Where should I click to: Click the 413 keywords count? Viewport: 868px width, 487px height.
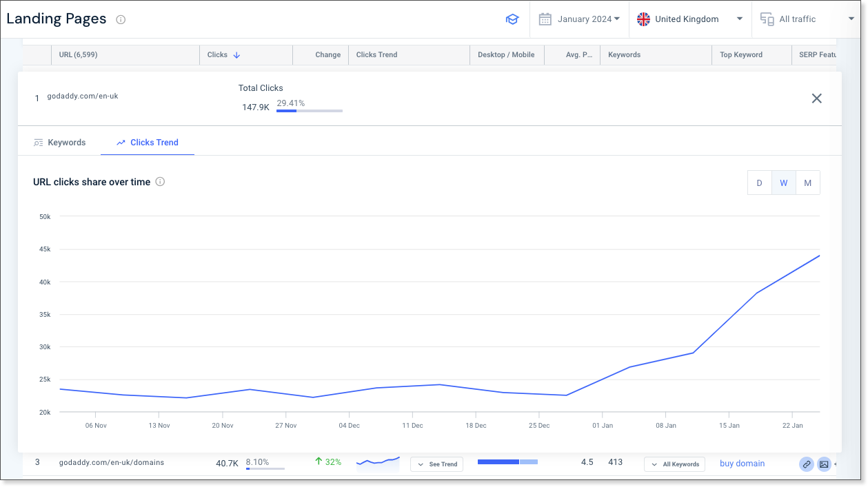[616, 462]
